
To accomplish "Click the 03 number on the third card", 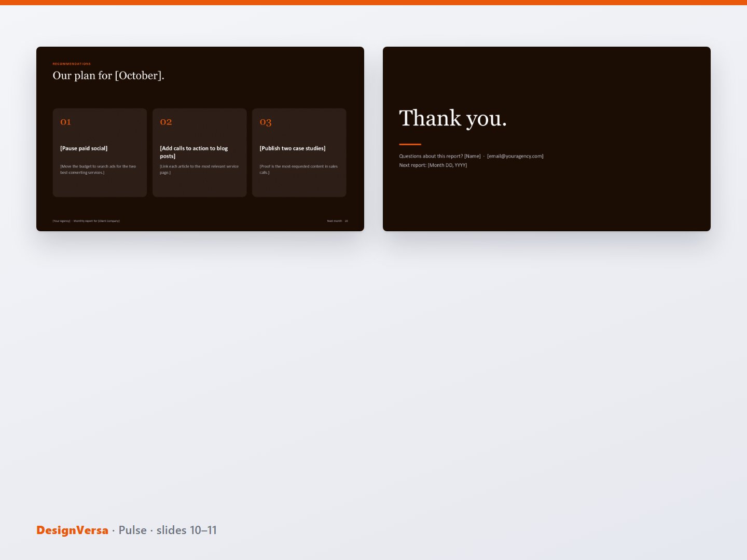I will click(266, 122).
